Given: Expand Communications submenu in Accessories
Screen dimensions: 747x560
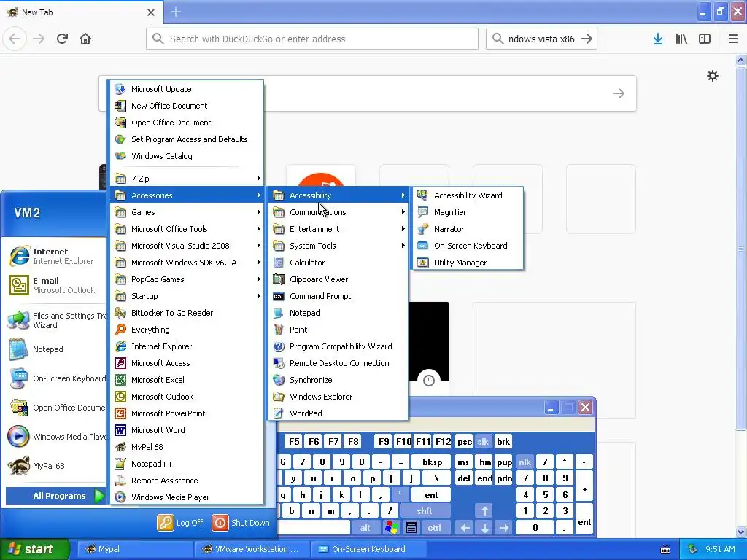Looking at the screenshot, I should tap(338, 212).
